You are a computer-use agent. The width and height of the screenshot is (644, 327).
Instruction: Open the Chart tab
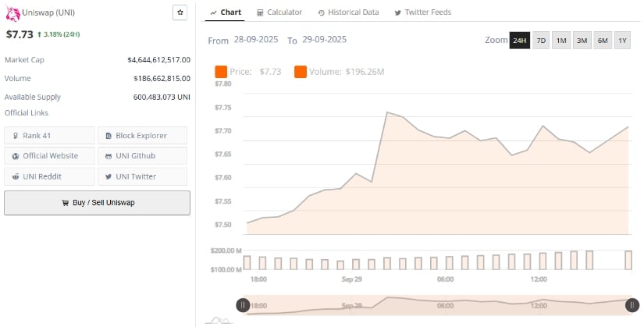pos(225,12)
